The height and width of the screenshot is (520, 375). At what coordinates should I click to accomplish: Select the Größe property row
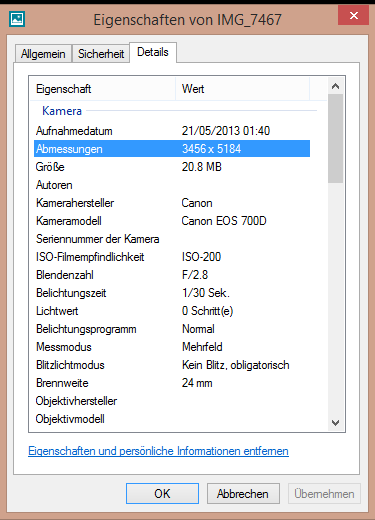172,167
